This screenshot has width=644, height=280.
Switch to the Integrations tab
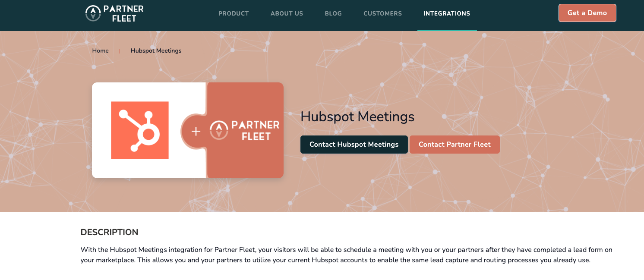(x=447, y=13)
